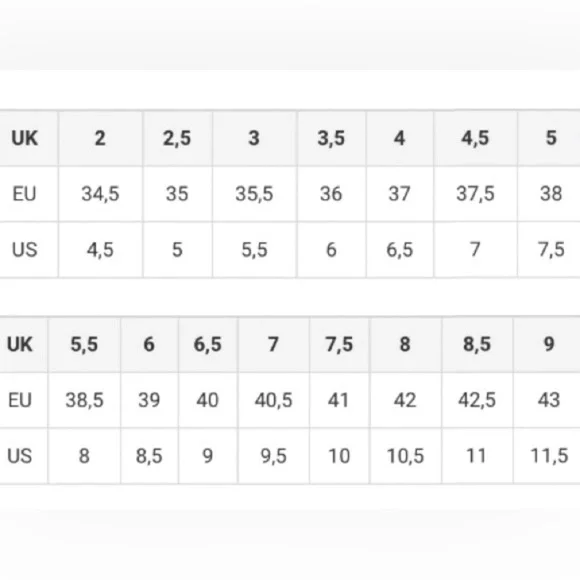Image resolution: width=580 pixels, height=580 pixels.
Task: Select the EU 34,5 size cell
Action: (100, 194)
